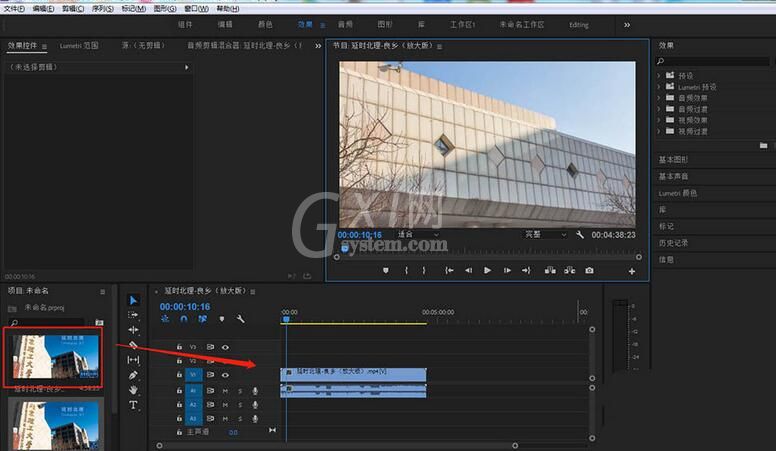Expand the 音频效果 folder
The width and height of the screenshot is (776, 451).
click(x=659, y=98)
